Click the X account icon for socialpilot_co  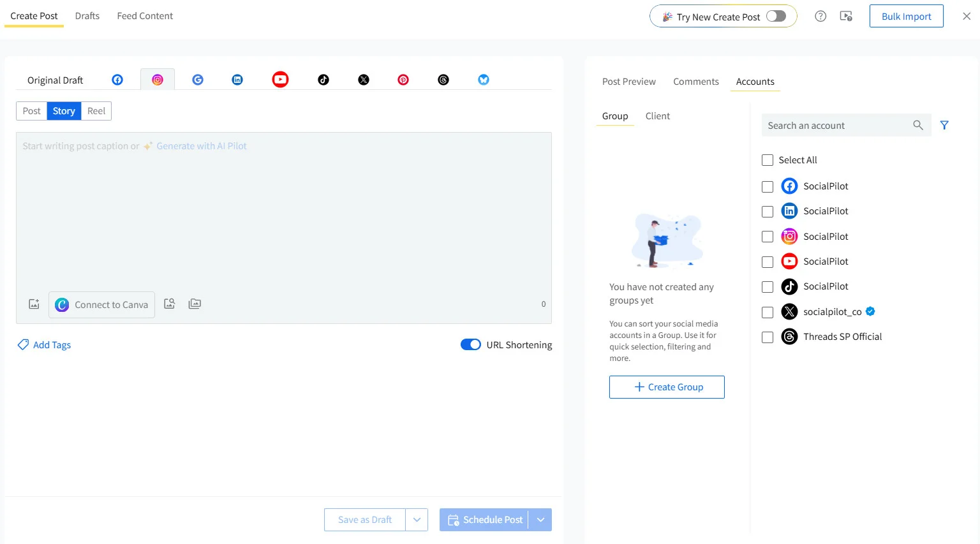tap(789, 311)
